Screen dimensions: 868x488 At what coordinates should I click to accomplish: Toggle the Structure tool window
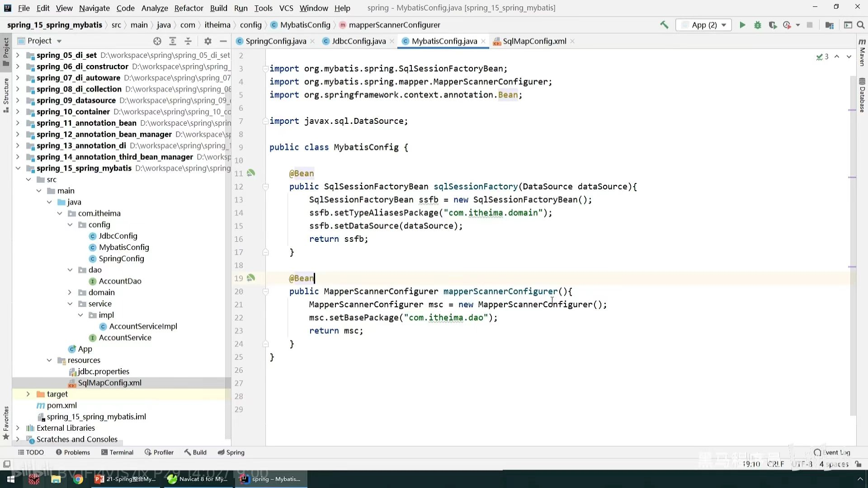pyautogui.click(x=6, y=95)
